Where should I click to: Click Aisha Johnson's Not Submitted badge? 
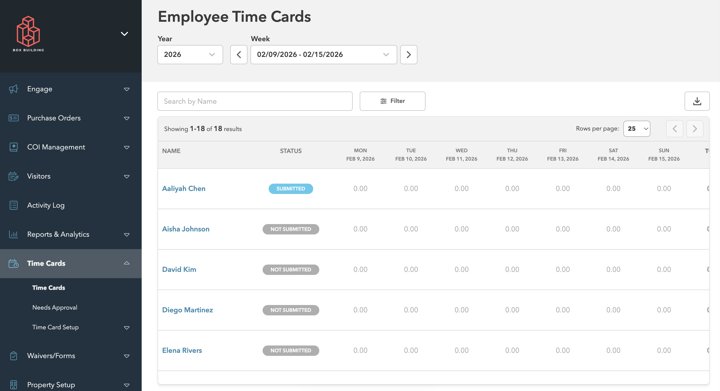(x=291, y=229)
